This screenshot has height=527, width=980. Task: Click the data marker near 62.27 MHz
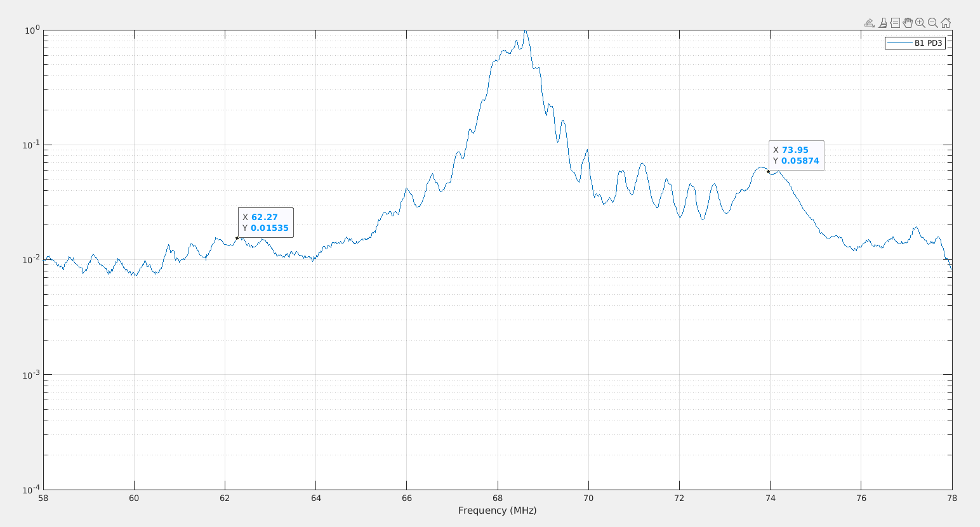coord(237,238)
